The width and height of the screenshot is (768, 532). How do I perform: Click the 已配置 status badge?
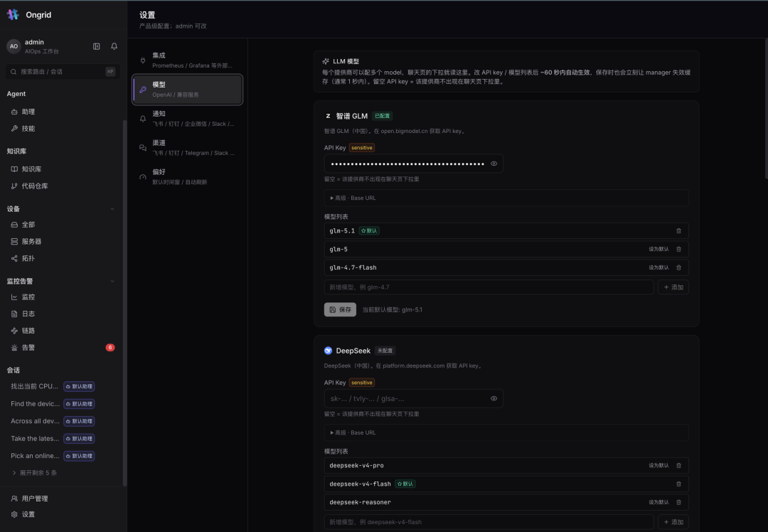tap(382, 116)
